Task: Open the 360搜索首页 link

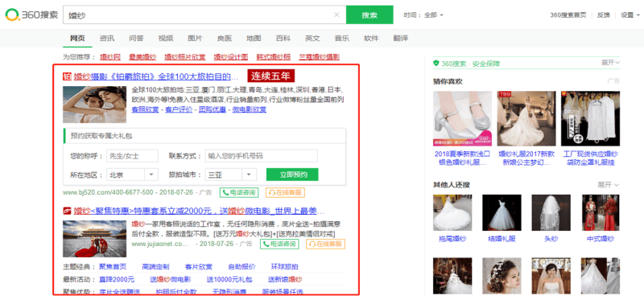Action: (568, 15)
